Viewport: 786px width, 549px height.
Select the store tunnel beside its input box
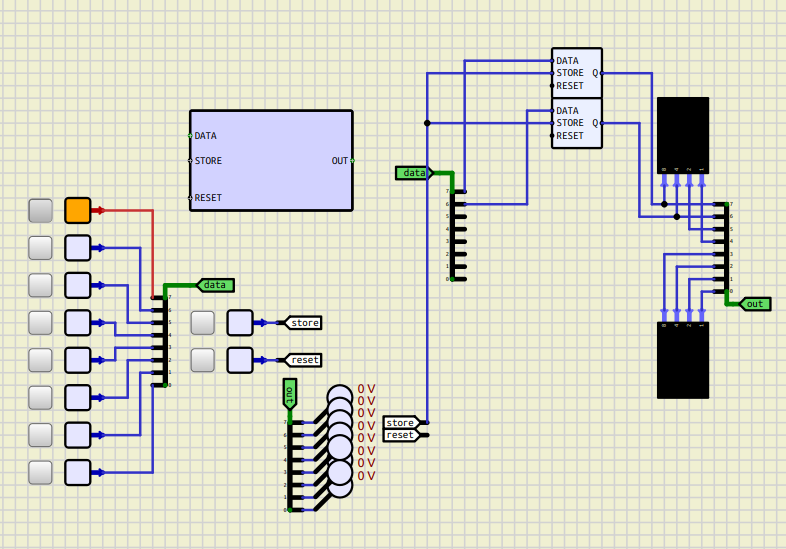[304, 323]
